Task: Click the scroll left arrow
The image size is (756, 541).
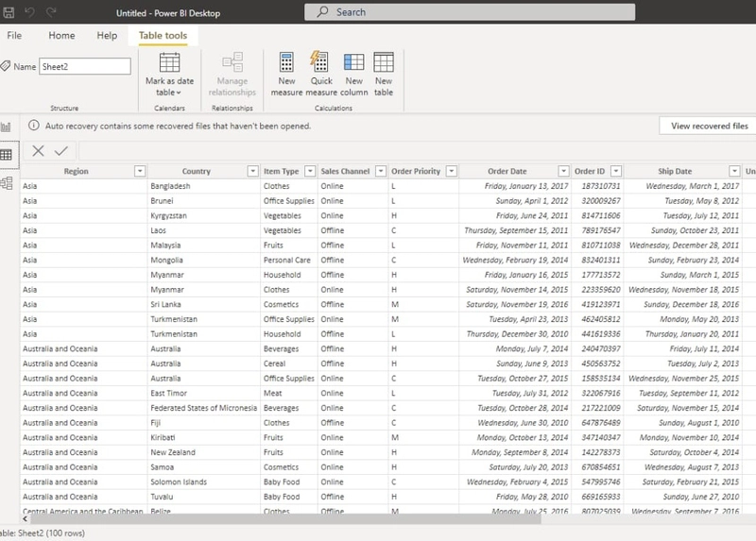Action: point(26,519)
